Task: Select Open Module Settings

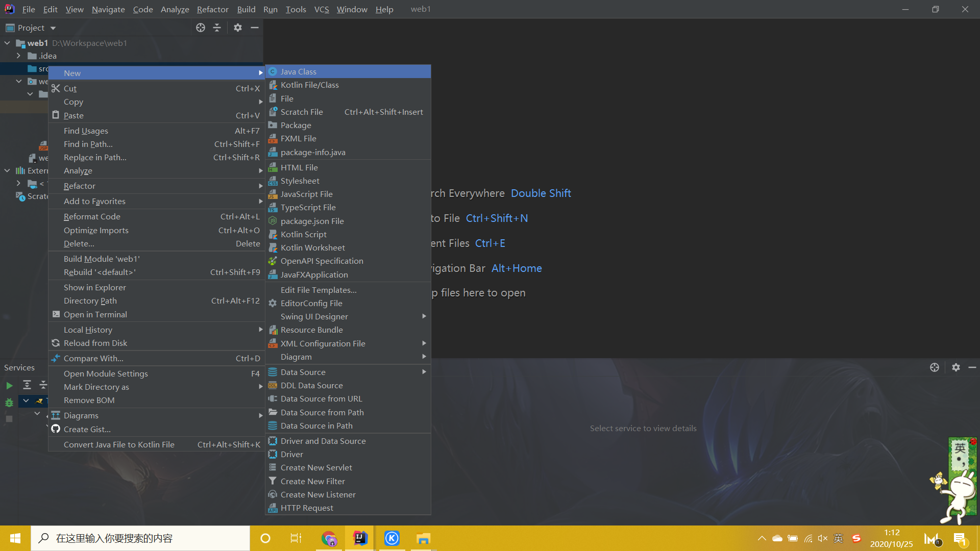Action: click(157, 373)
